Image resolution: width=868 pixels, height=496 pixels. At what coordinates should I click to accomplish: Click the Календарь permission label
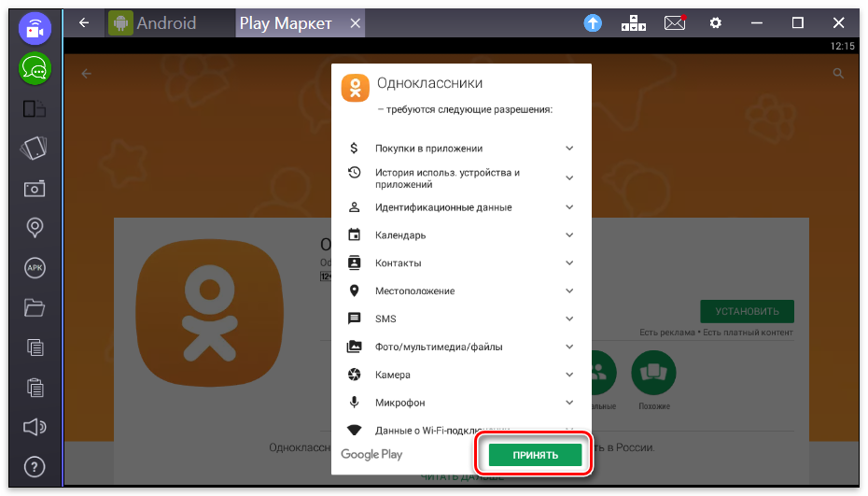[x=400, y=235]
